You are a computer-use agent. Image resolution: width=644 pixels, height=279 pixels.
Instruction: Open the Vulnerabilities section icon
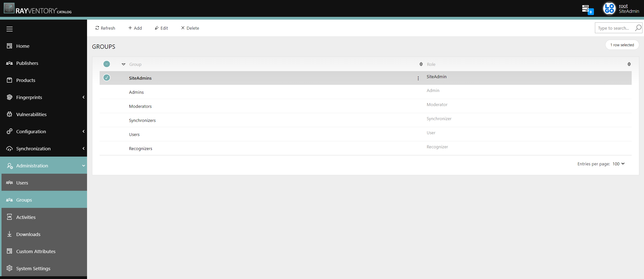(x=9, y=114)
